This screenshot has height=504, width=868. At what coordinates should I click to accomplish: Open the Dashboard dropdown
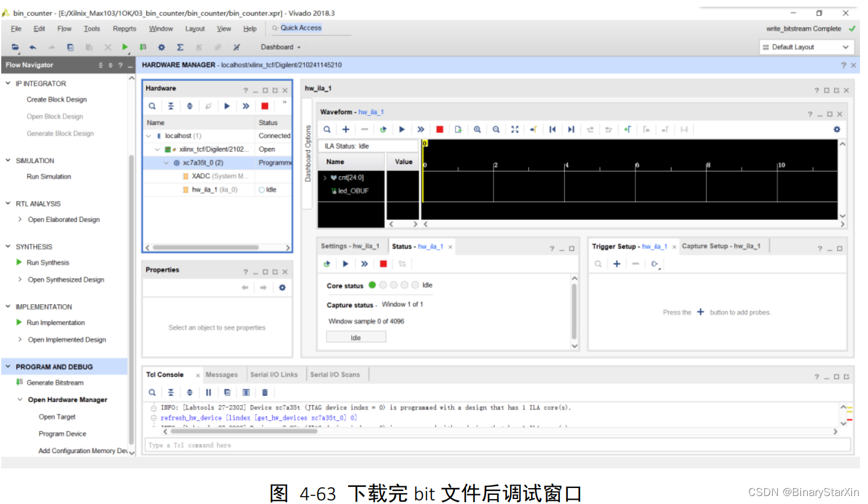(x=281, y=47)
